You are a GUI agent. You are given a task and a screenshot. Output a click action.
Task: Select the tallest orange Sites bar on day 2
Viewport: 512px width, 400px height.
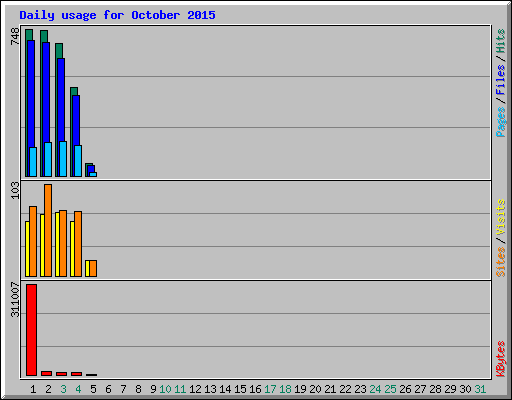(48, 230)
